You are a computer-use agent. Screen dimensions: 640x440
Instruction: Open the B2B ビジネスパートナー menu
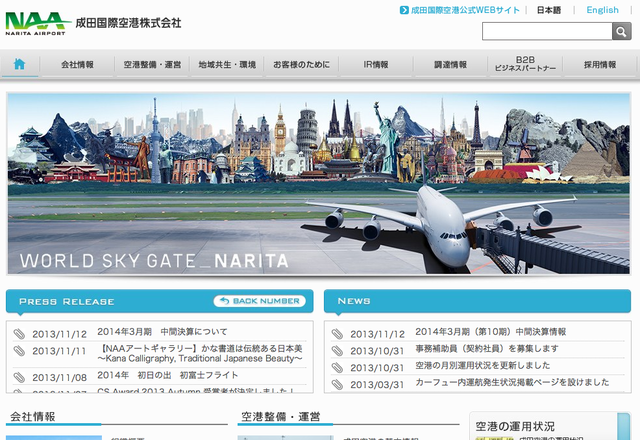point(525,64)
